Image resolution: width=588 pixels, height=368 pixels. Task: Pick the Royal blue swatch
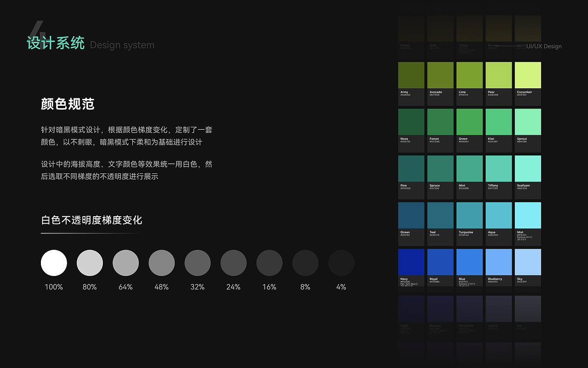[x=440, y=262]
